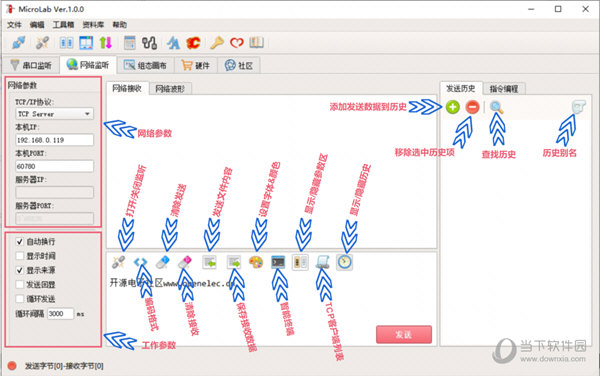The image size is (600, 376).
Task: Select the 网络监听 tab
Action: click(88, 65)
